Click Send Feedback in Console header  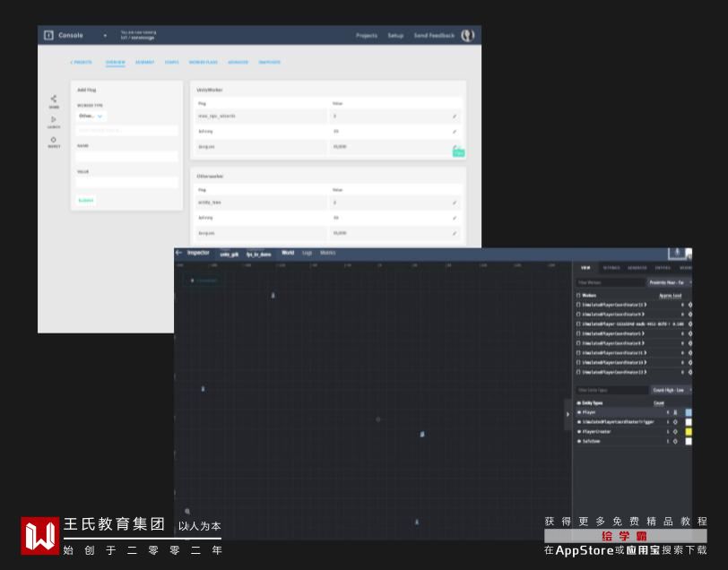pos(434,36)
